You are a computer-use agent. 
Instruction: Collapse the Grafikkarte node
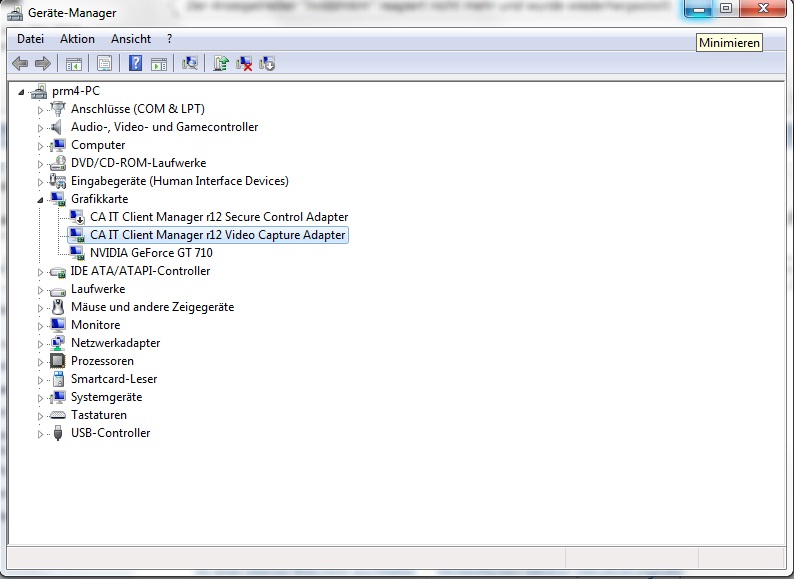(x=40, y=200)
